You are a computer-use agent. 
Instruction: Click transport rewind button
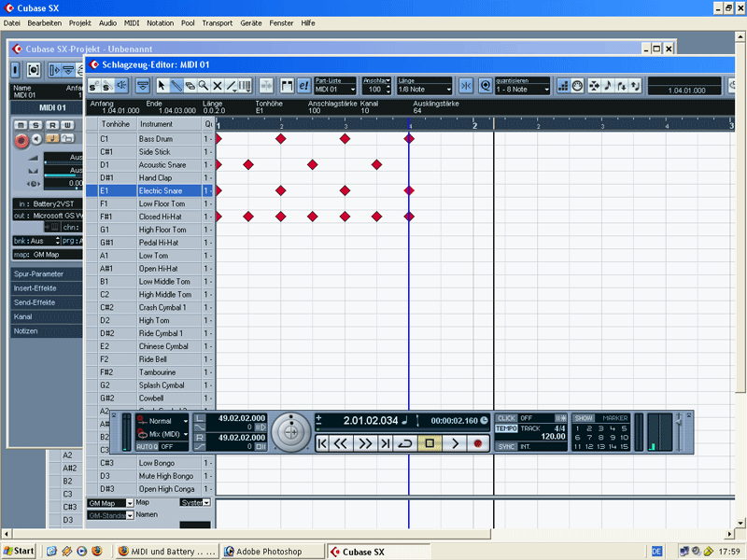click(340, 443)
